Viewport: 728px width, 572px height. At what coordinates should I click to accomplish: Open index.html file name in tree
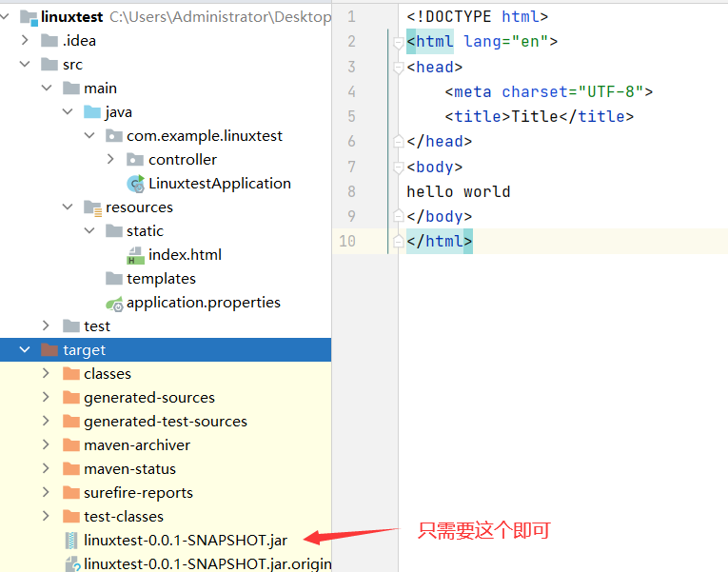tap(185, 255)
